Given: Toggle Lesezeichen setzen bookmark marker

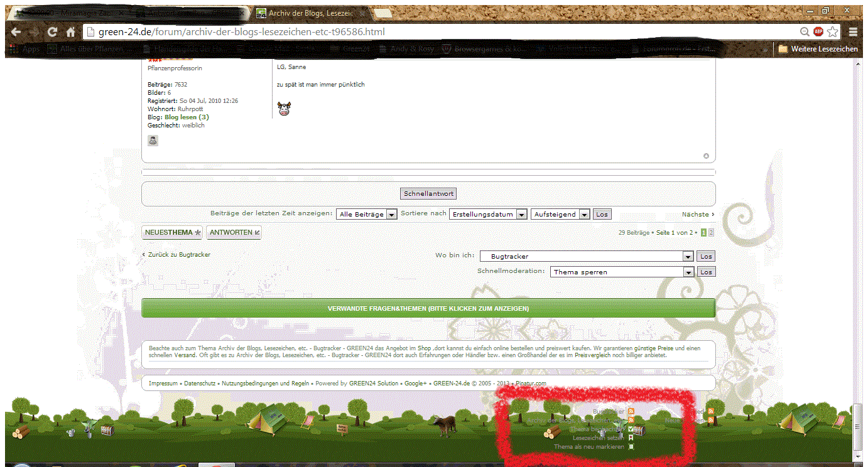Looking at the screenshot, I should [x=631, y=438].
